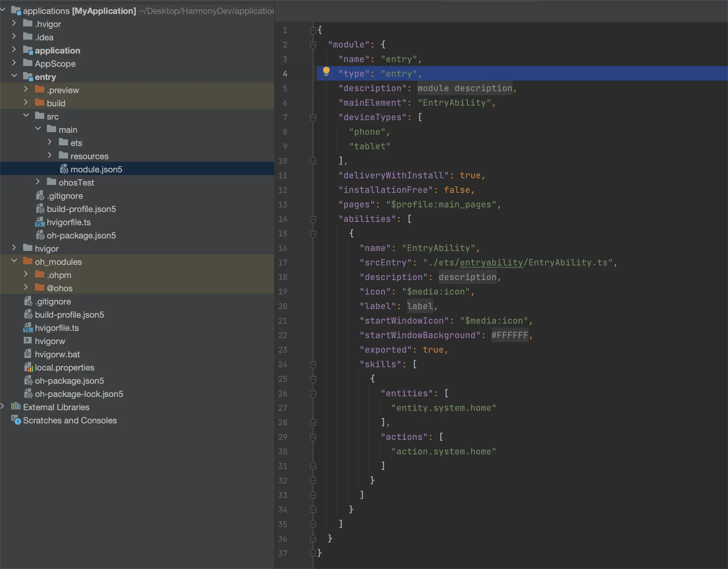Click the Scratches and Consoles icon
The width and height of the screenshot is (728, 569).
point(16,420)
